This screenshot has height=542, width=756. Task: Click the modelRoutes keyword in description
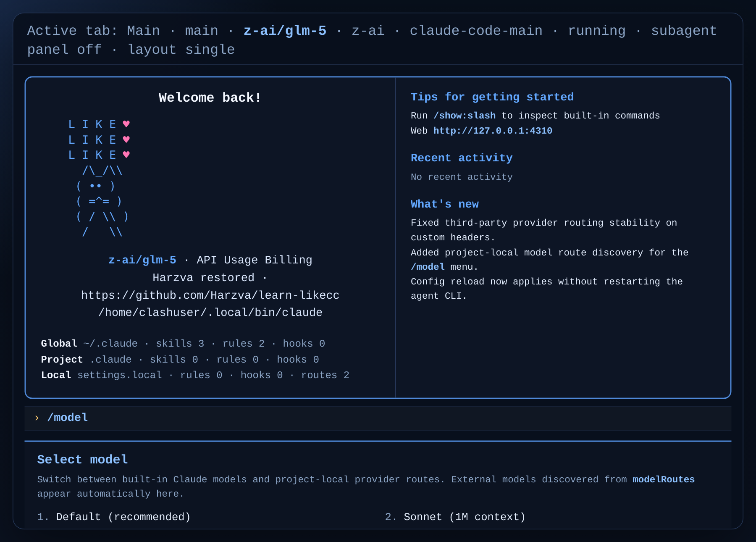point(664,479)
